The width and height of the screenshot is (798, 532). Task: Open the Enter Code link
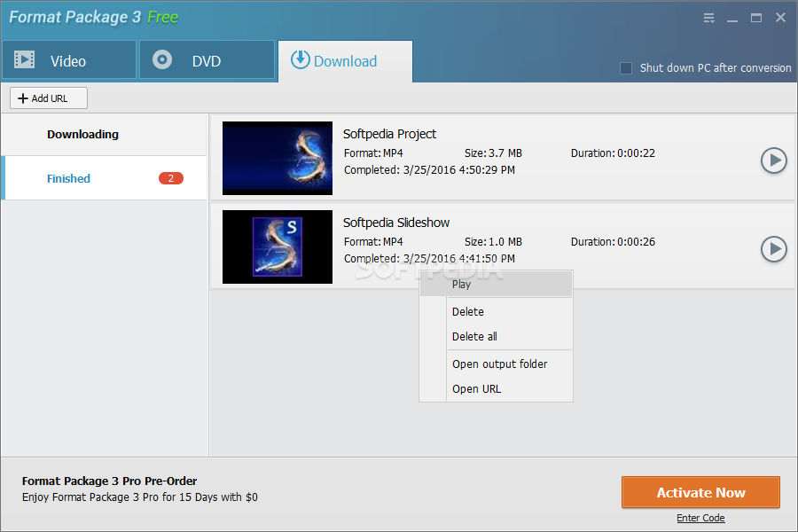pyautogui.click(x=700, y=518)
